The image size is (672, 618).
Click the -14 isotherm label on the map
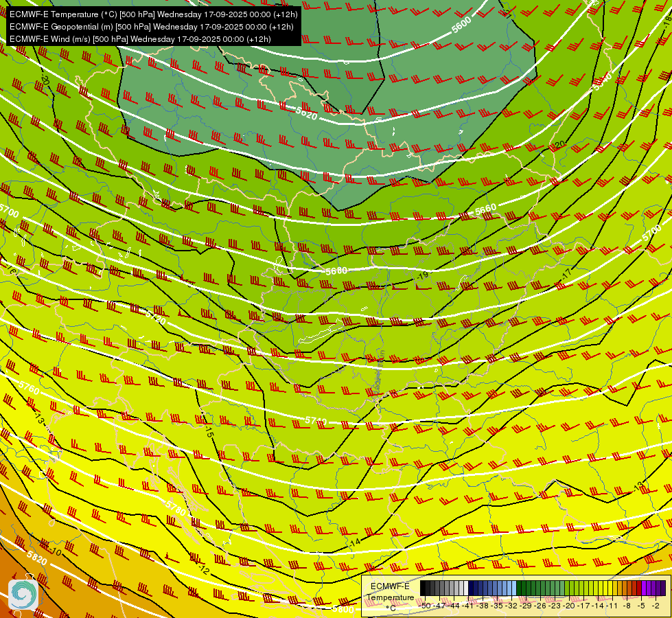tap(355, 542)
